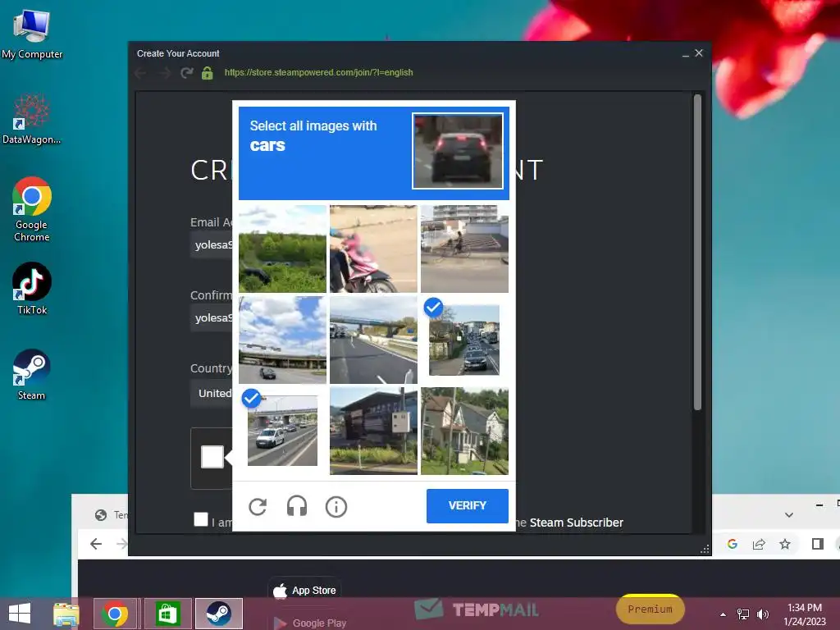
Task: Open the Google Chrome desktop shortcut
Action: [32, 209]
